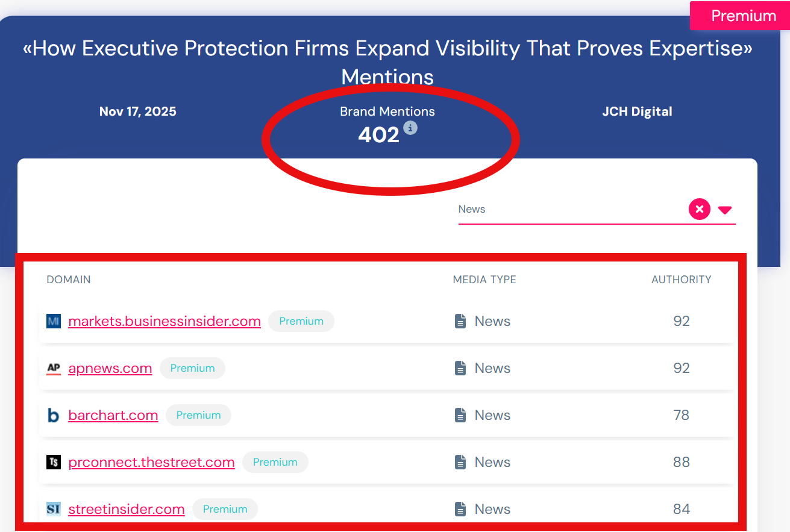Open the prconnect.thestreet.com link
Screen dimensions: 790x532
(x=151, y=462)
